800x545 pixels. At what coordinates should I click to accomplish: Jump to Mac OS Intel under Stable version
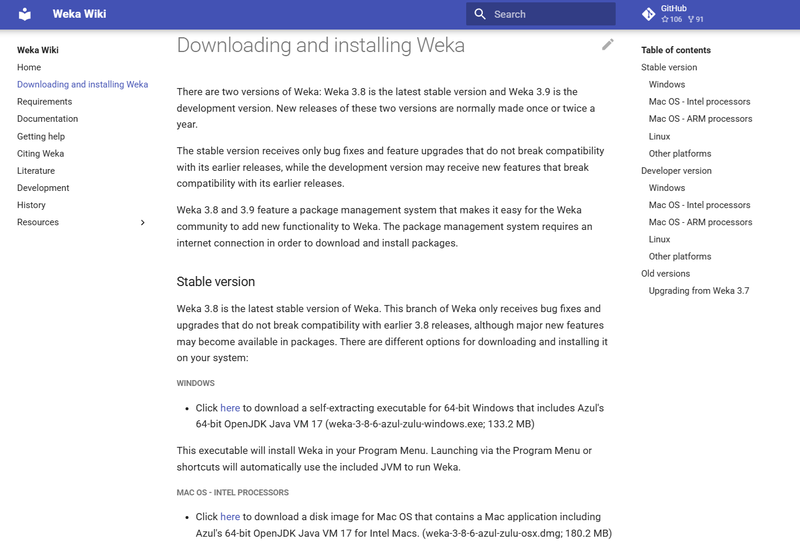699,102
